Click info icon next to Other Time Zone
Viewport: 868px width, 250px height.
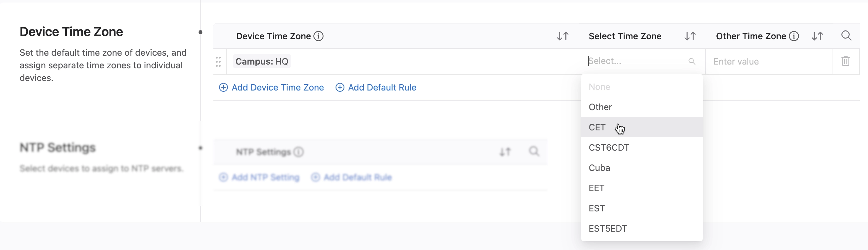pos(794,36)
